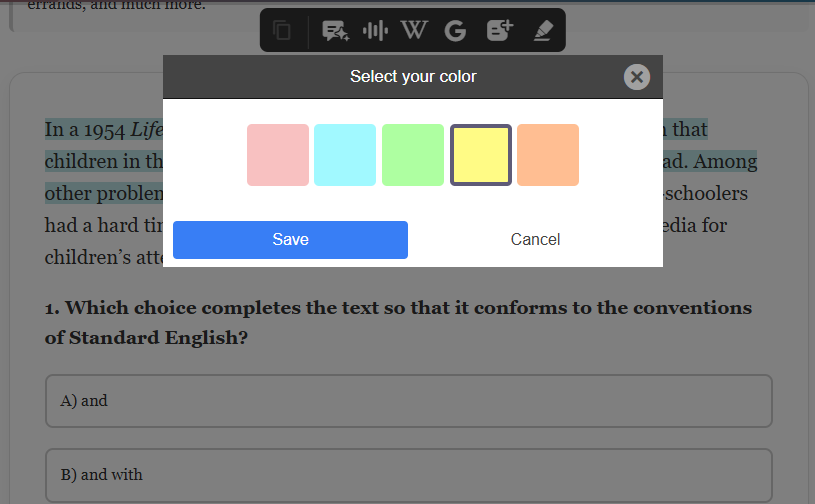Choose the green highlight color
Screen dimensions: 815x504
coord(413,155)
